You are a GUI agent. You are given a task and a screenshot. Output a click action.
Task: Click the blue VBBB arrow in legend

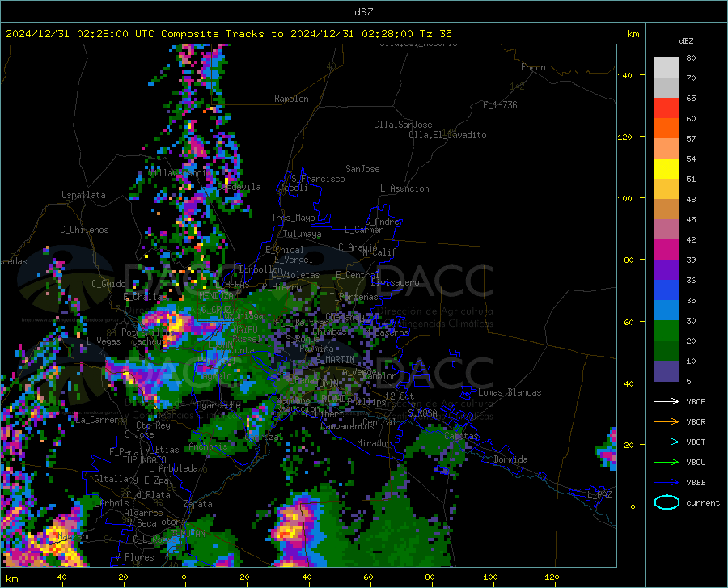667,483
